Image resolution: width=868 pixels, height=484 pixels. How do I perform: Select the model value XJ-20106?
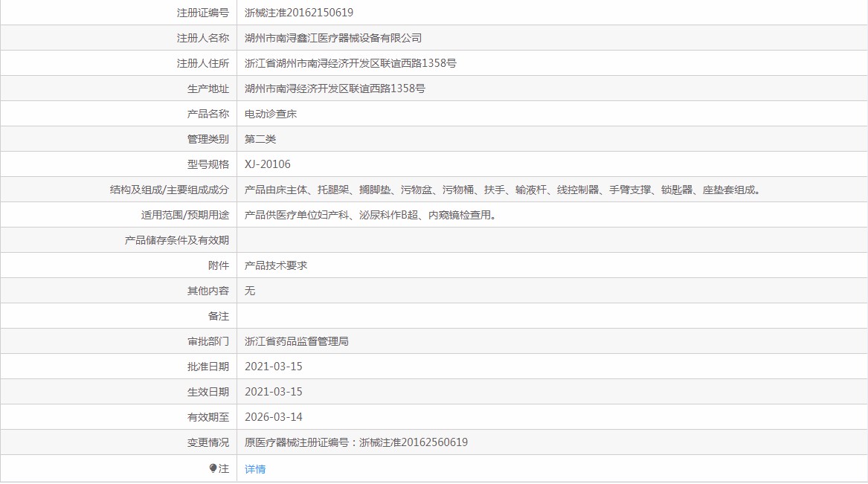[267, 164]
